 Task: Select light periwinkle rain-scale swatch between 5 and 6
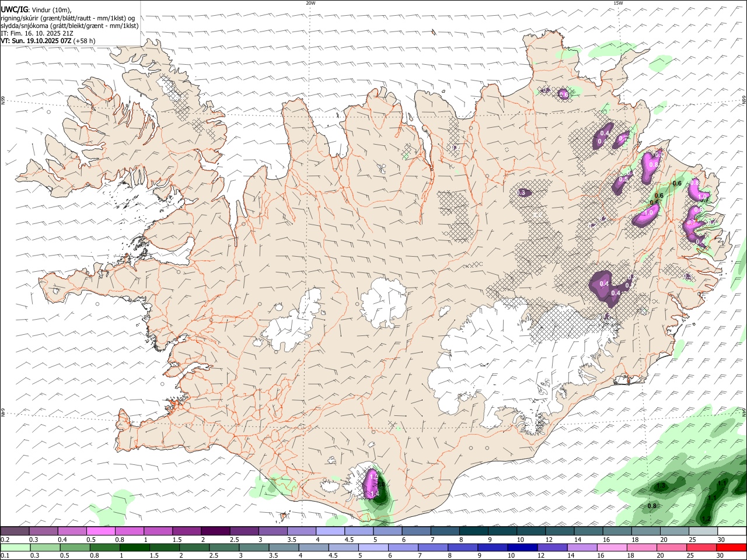373,547
